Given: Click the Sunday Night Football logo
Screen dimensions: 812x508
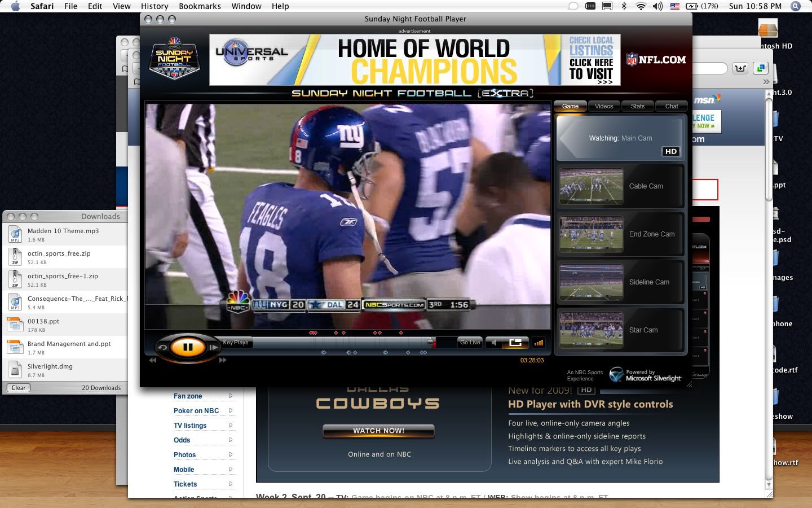Looking at the screenshot, I should (x=174, y=59).
